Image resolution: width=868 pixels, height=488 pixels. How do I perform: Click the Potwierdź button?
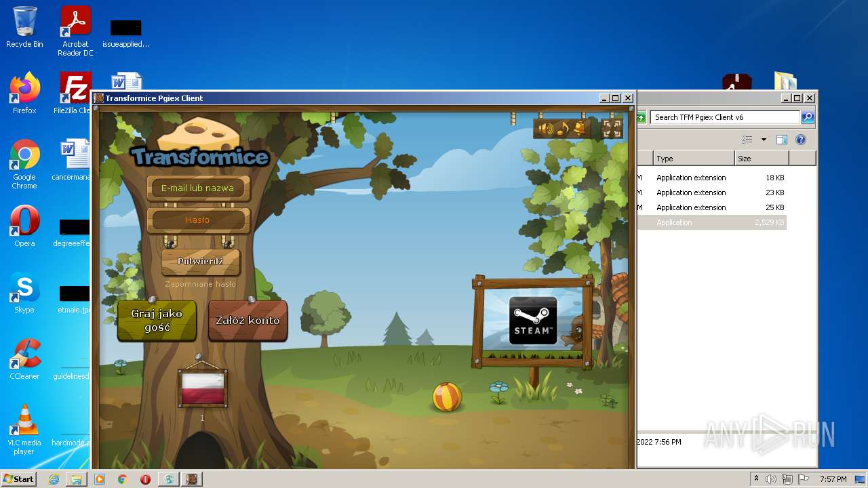201,262
